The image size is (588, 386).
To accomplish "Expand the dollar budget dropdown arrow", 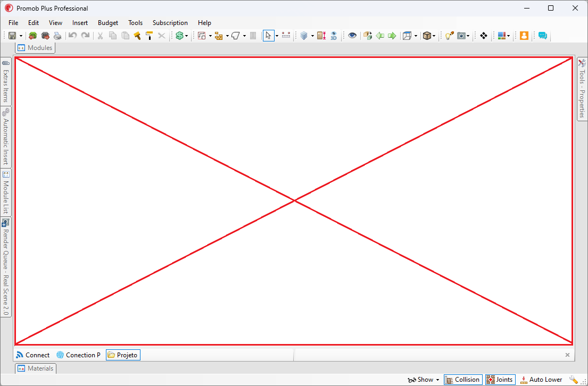I will (186, 36).
